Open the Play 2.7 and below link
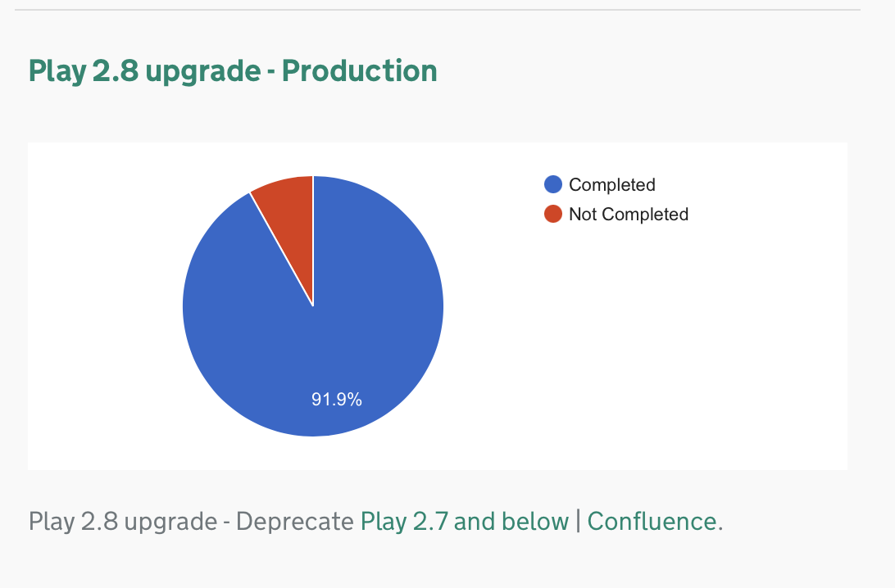Viewport: 895px width, 588px height. [465, 522]
